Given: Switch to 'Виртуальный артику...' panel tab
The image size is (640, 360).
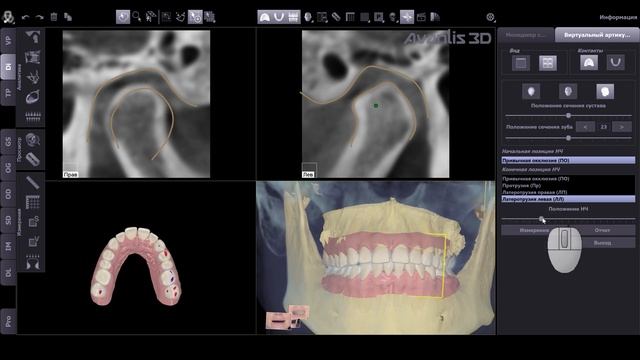Looking at the screenshot, I should pyautogui.click(x=597, y=35).
